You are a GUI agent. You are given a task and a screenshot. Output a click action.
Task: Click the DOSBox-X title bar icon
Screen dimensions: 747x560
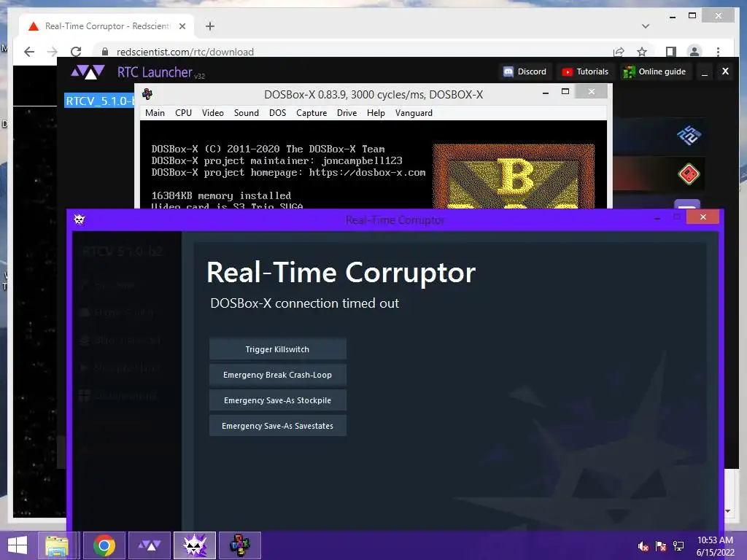pos(147,94)
